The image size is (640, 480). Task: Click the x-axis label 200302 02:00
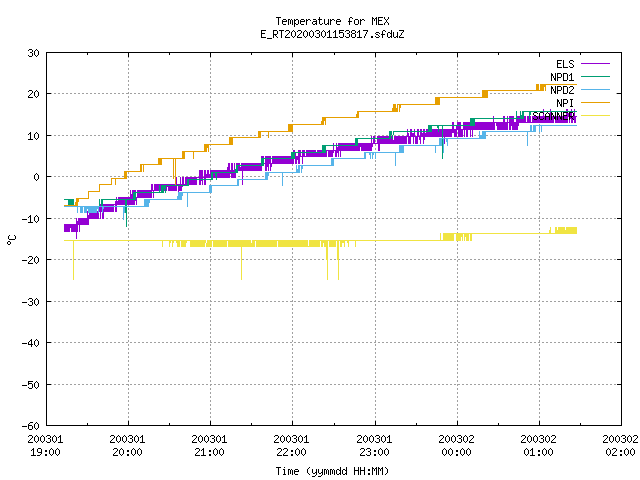point(620,446)
